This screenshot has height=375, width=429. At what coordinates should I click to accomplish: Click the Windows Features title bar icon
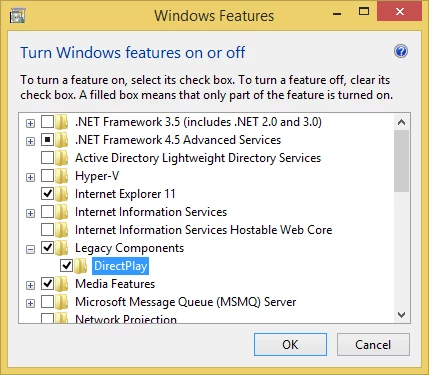(x=17, y=16)
